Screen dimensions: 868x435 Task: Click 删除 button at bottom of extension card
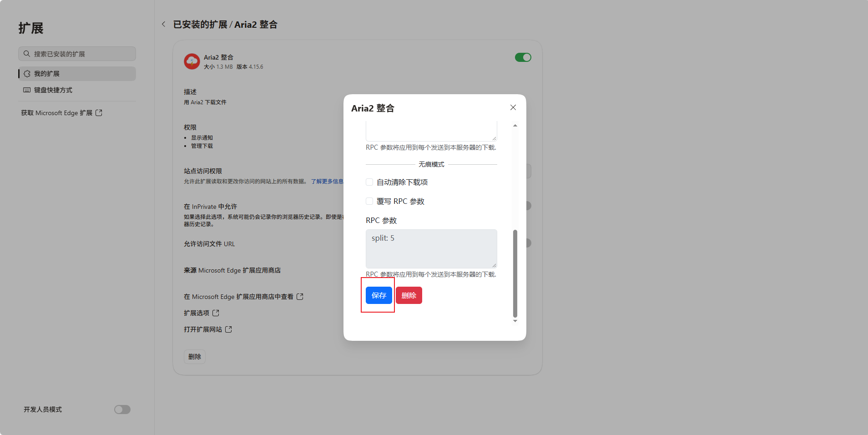(x=195, y=357)
